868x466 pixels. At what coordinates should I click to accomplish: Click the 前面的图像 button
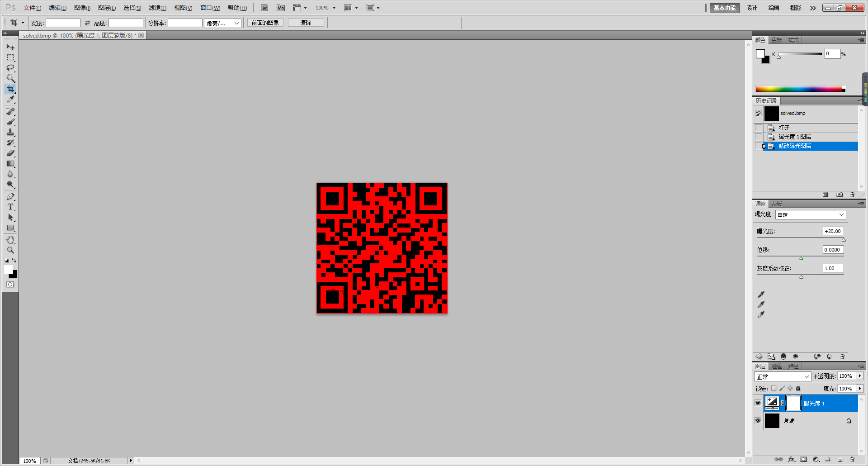265,23
